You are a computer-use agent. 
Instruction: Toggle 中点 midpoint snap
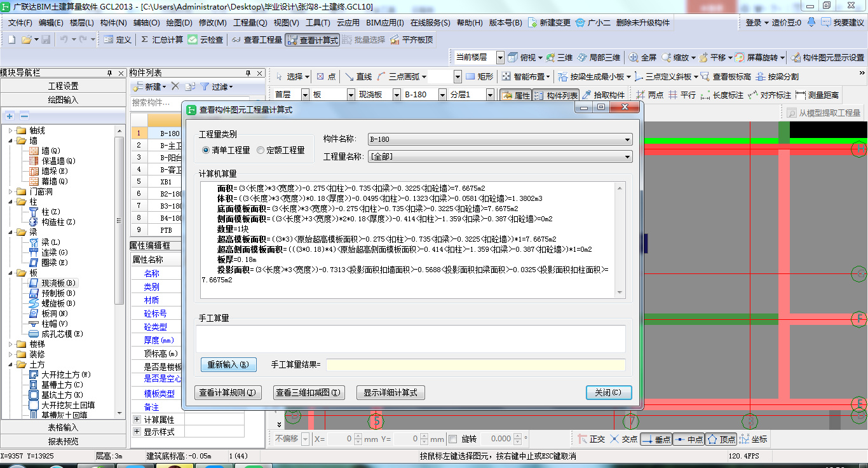689,439
